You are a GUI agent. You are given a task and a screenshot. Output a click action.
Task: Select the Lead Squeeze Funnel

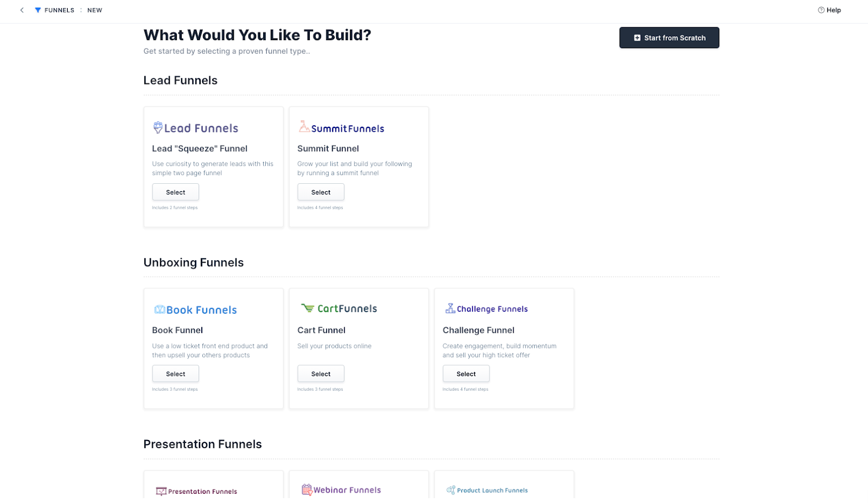coord(175,192)
